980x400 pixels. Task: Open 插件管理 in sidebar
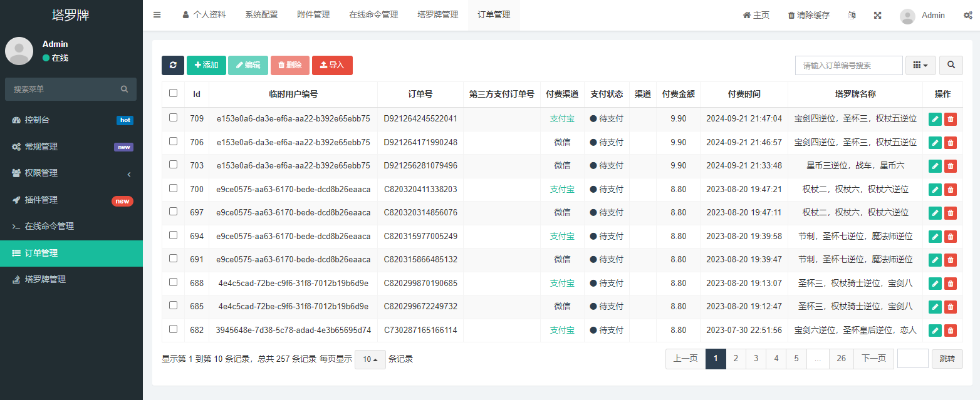tap(71, 200)
